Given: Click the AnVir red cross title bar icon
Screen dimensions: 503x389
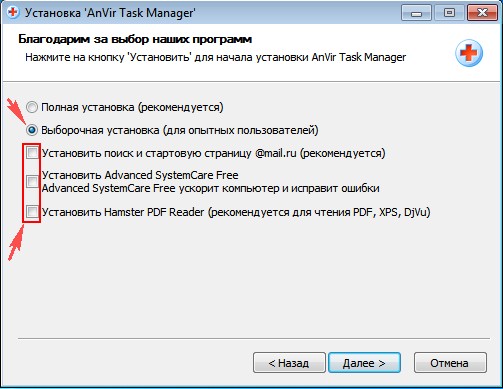Looking at the screenshot, I should tap(13, 12).
